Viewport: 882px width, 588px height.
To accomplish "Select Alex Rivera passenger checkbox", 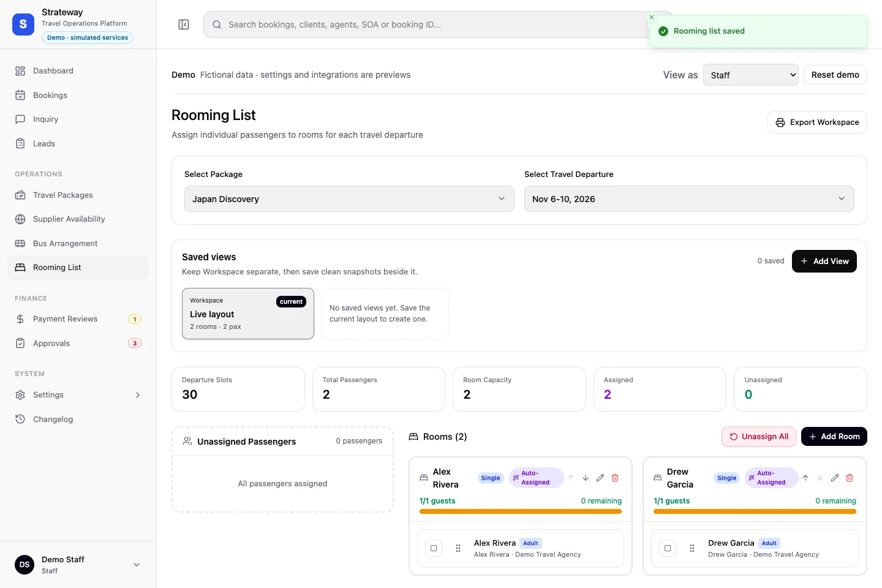I will pyautogui.click(x=434, y=548).
